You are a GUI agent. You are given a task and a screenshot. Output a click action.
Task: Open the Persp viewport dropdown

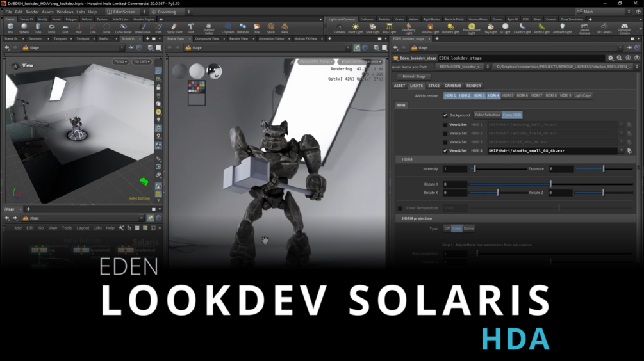(120, 61)
